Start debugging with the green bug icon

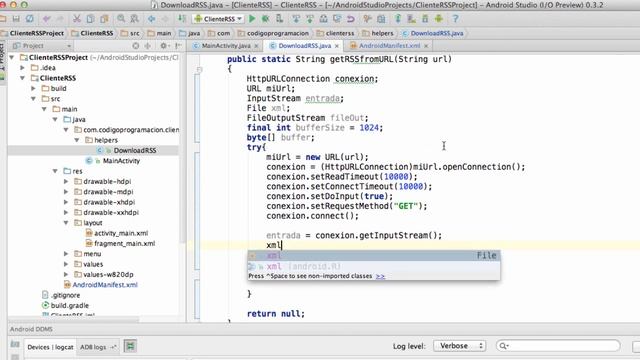tap(265, 19)
